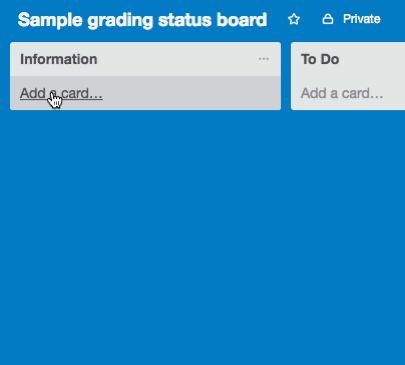This screenshot has width=405, height=365.
Task: Select the Information list header bar
Action: coord(145,59)
